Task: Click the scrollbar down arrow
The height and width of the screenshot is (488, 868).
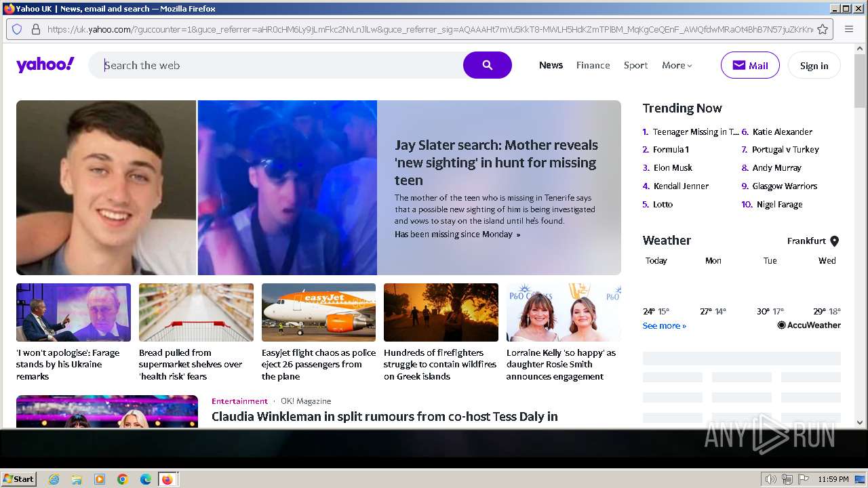Action: (860, 422)
